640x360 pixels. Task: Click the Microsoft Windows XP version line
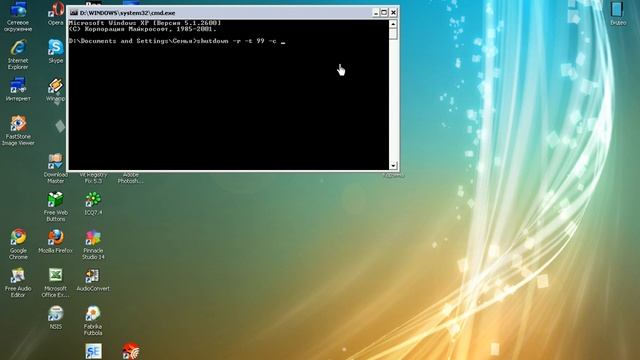tap(145, 23)
